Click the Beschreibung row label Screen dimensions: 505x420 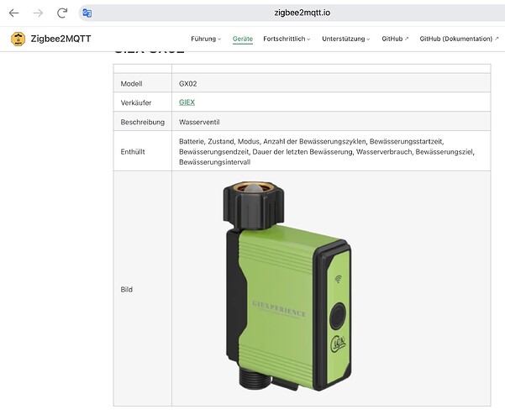point(142,122)
